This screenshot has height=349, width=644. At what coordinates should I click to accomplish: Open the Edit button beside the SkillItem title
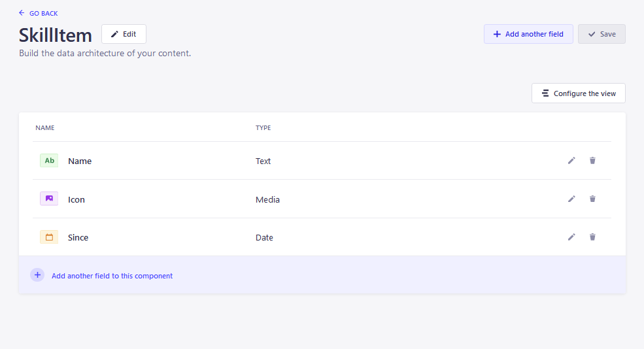pos(124,34)
